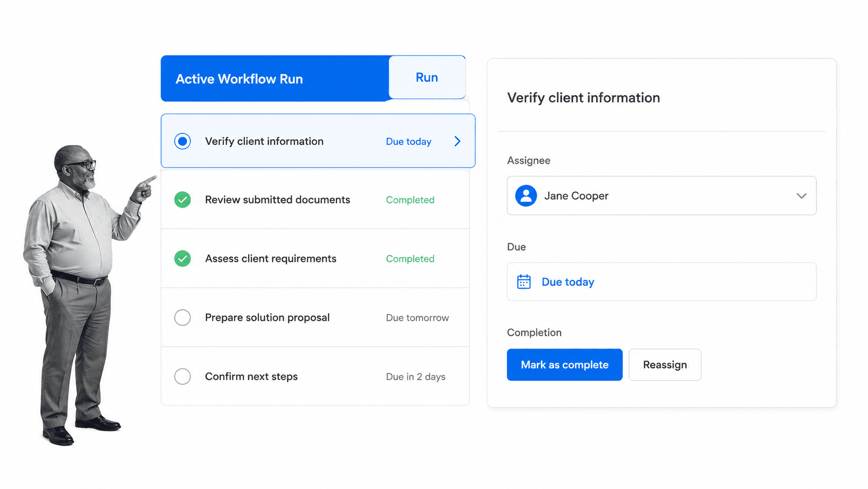Select the Review submitted documents task text
This screenshot has height=489, width=868.
[277, 200]
